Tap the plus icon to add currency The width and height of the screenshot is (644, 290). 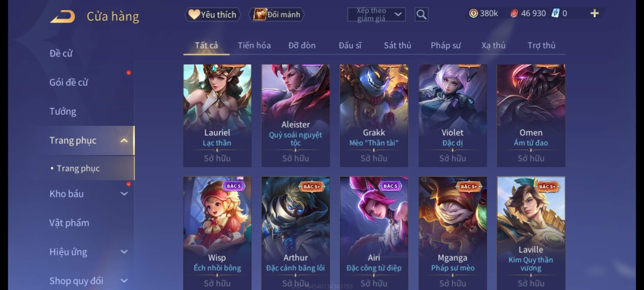coord(595,13)
